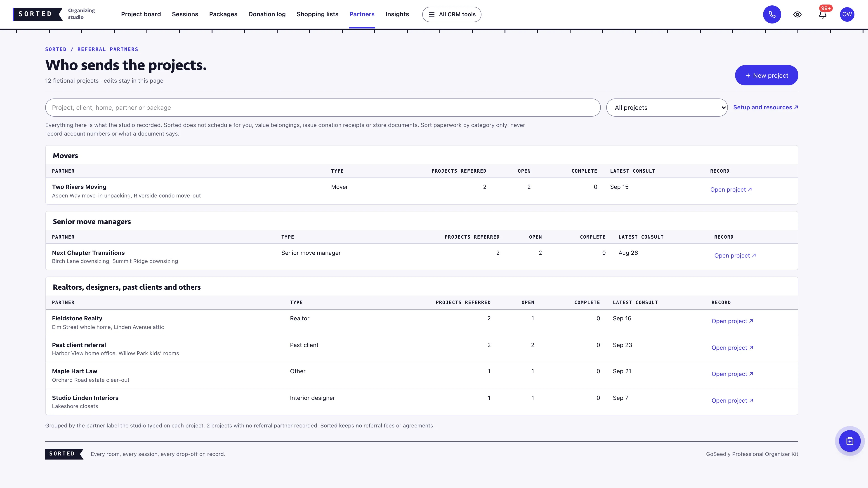868x488 pixels.
Task: Click the floating clipboard add button
Action: pyautogui.click(x=849, y=441)
